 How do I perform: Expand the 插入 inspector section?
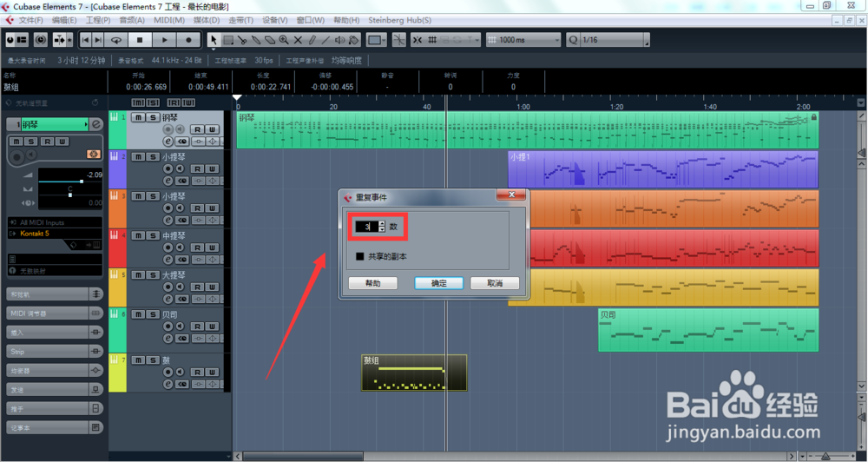[x=54, y=333]
